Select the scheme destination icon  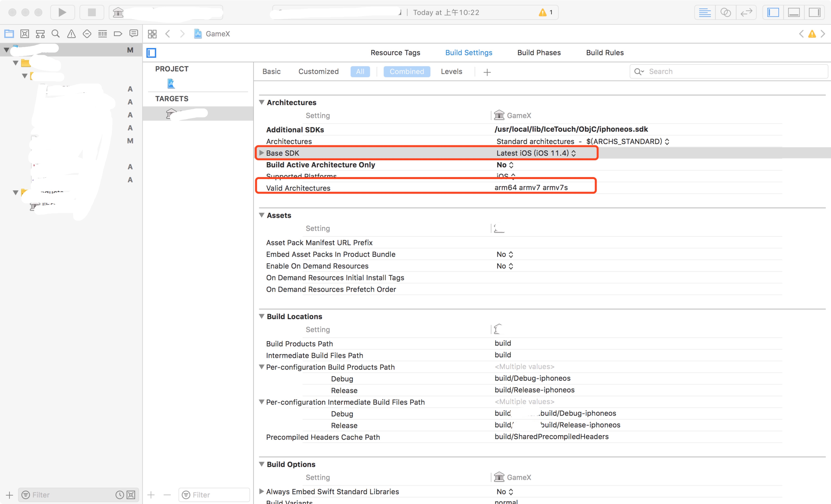click(x=118, y=12)
